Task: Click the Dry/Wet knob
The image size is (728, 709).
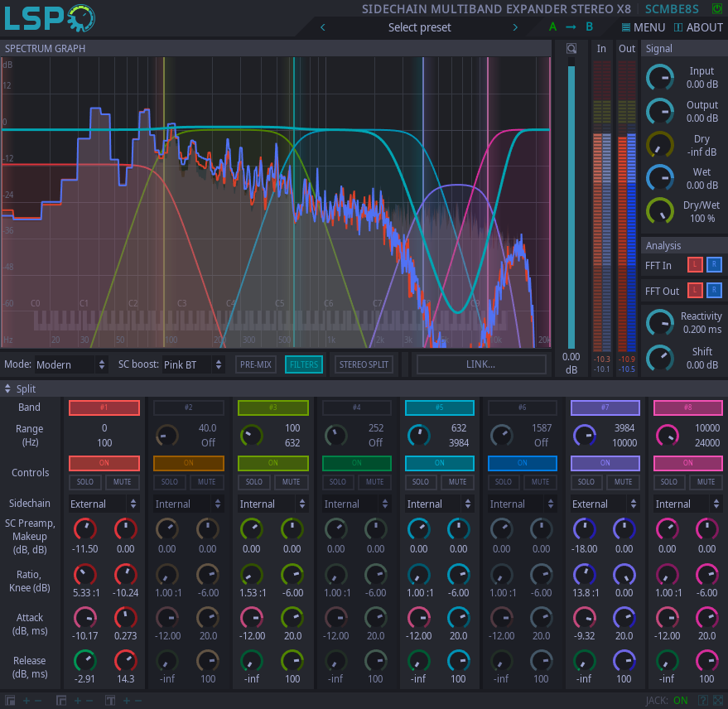Action: 660,211
